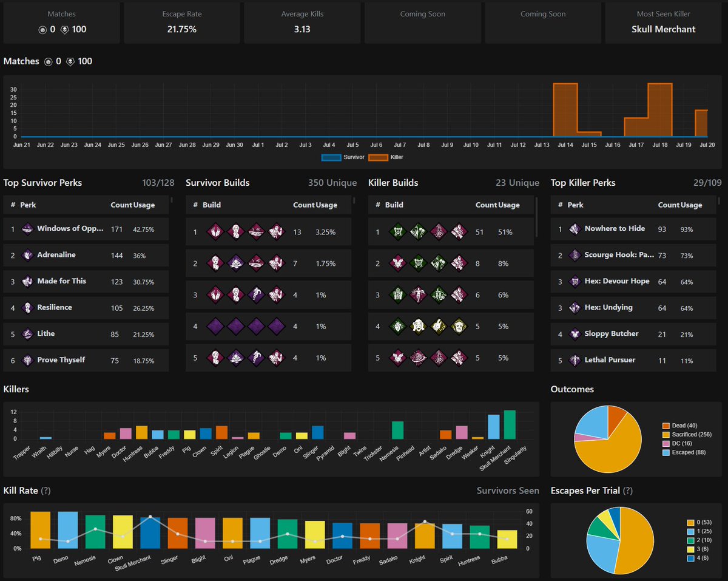This screenshot has height=581, width=728.
Task: Sort Top Killer Perks by Usage header
Action: point(691,205)
